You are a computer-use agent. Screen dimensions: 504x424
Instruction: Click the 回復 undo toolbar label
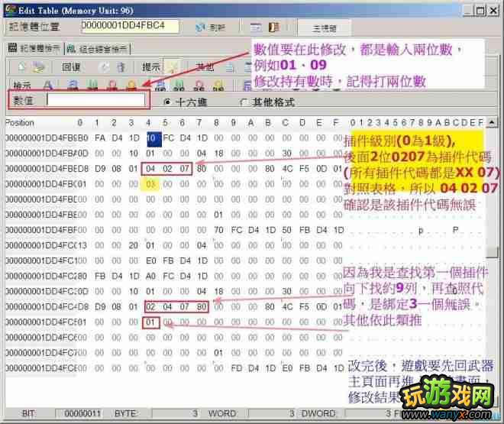[x=72, y=66]
